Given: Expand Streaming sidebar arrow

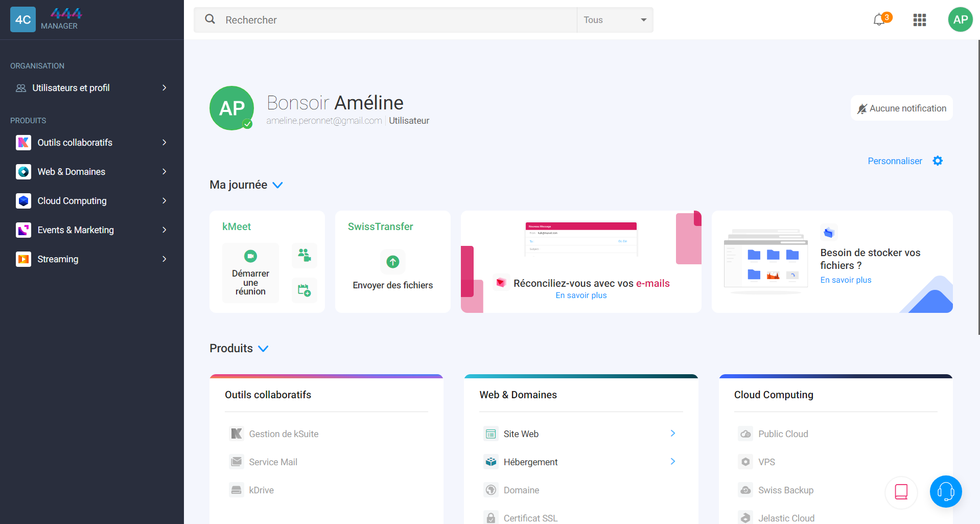Looking at the screenshot, I should (164, 259).
